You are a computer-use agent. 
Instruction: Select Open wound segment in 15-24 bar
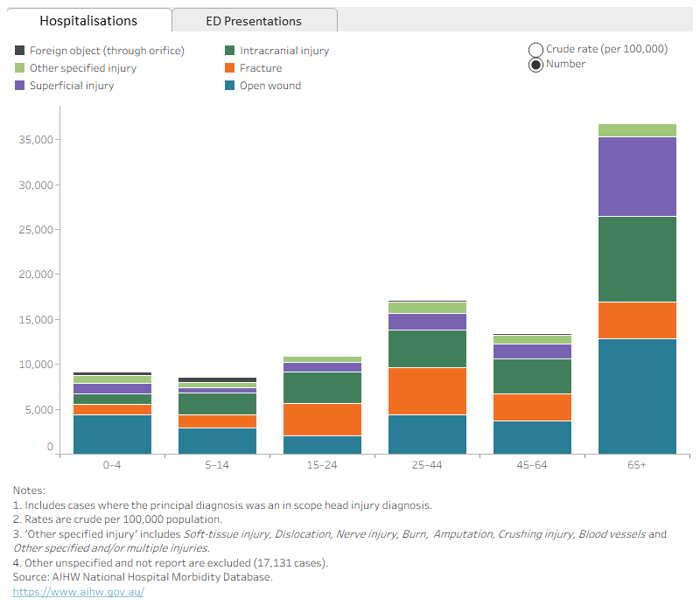pos(322,445)
